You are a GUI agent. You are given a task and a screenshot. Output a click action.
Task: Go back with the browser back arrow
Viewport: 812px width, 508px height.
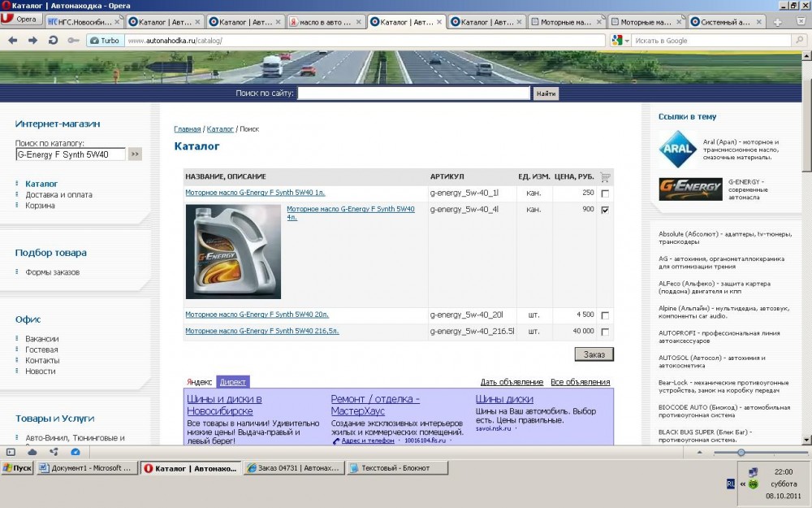[13, 41]
